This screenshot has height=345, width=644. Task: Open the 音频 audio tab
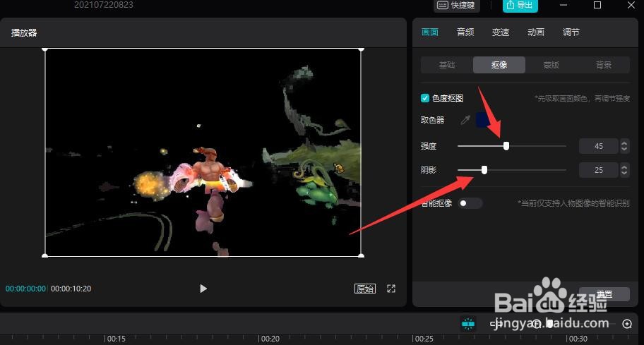tap(465, 32)
